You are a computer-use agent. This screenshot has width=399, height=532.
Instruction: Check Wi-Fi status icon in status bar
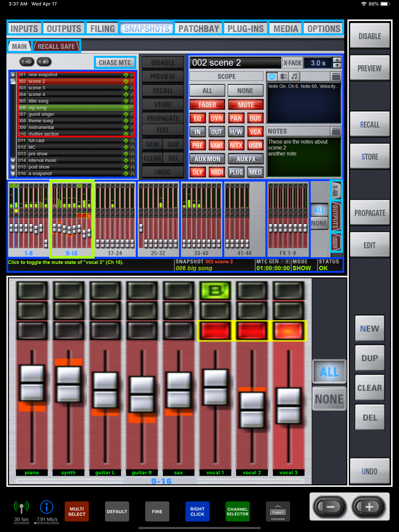364,4
